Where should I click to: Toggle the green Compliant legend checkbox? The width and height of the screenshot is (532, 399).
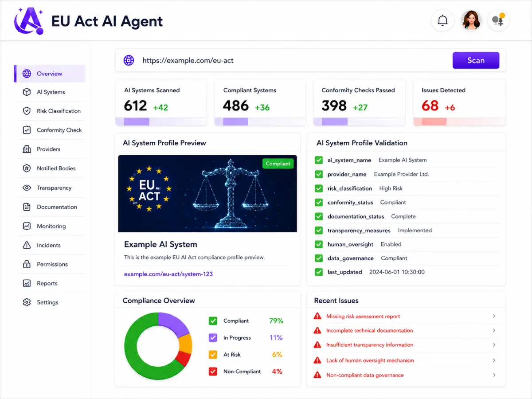[x=213, y=321]
